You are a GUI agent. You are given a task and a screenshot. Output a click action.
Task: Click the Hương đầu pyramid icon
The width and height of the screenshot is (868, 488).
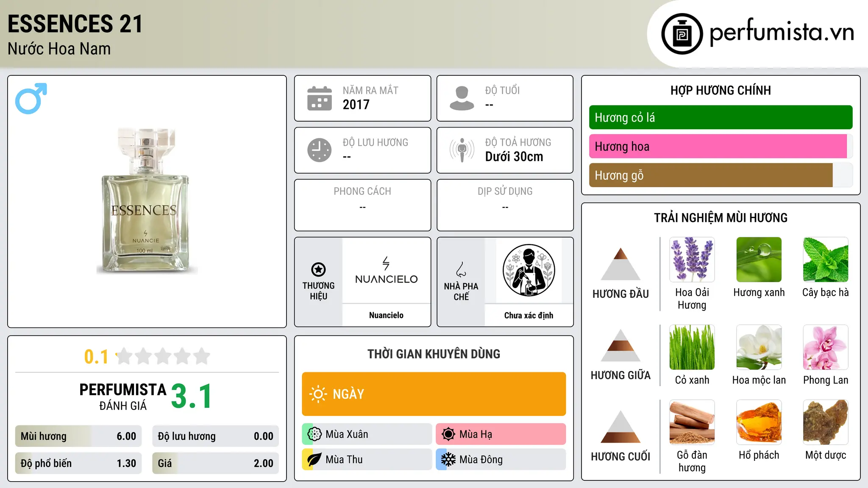click(621, 264)
